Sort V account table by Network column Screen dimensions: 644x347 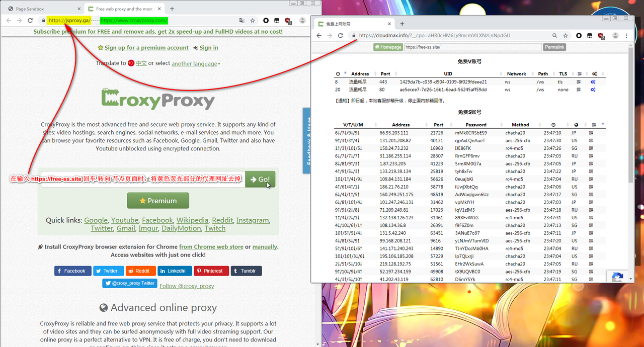click(x=516, y=73)
